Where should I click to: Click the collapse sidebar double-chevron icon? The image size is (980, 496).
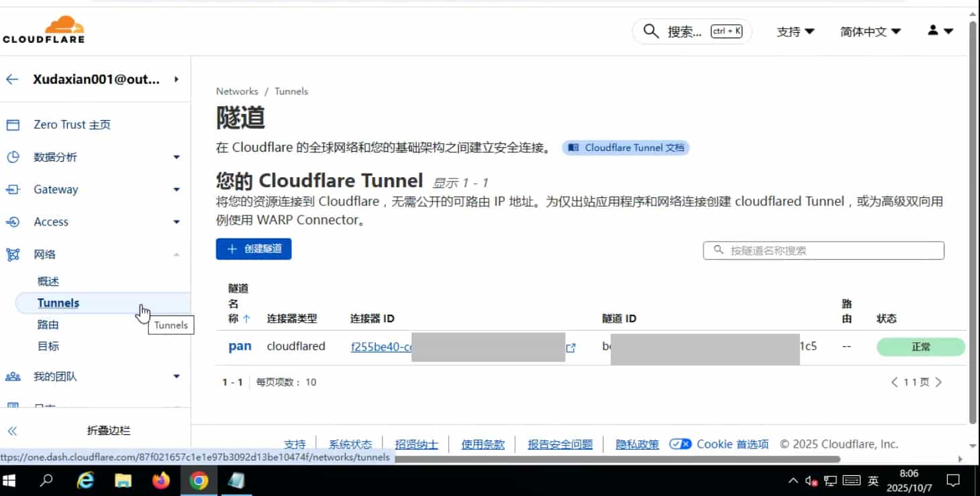pos(12,431)
